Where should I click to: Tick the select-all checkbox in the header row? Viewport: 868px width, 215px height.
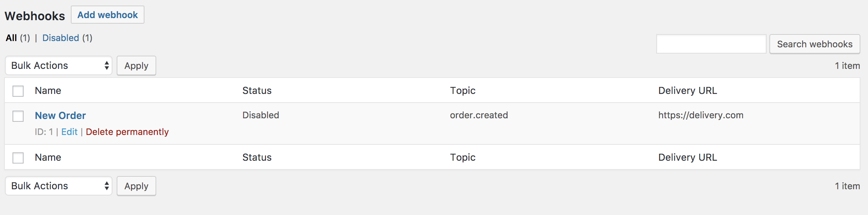pyautogui.click(x=18, y=91)
